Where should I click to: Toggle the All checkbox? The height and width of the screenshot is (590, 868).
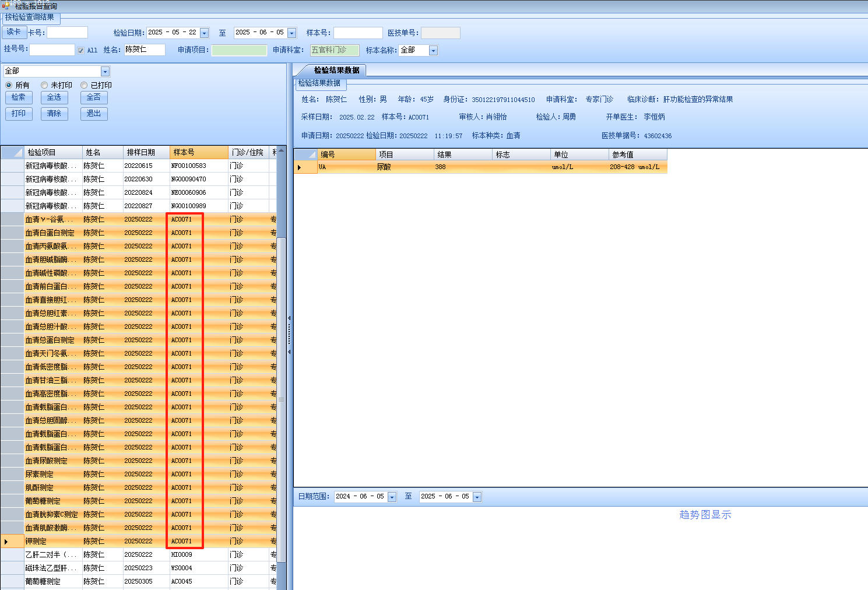81,51
